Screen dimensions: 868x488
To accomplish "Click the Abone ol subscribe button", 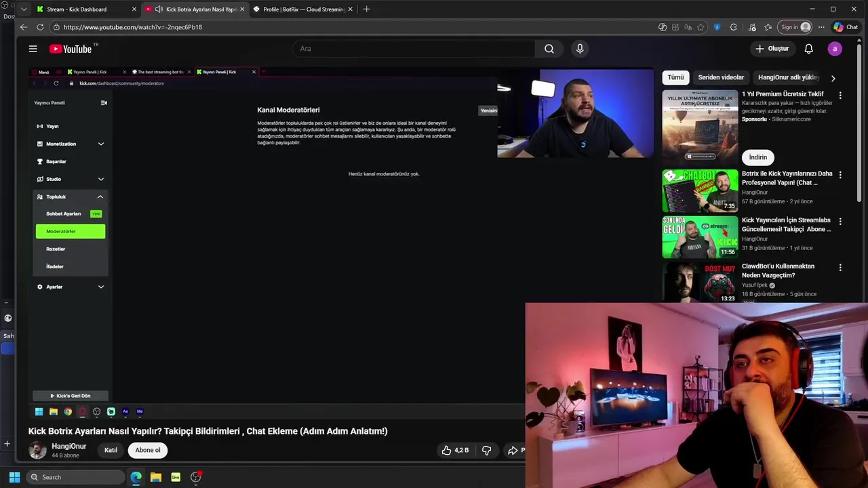I will tap(148, 450).
